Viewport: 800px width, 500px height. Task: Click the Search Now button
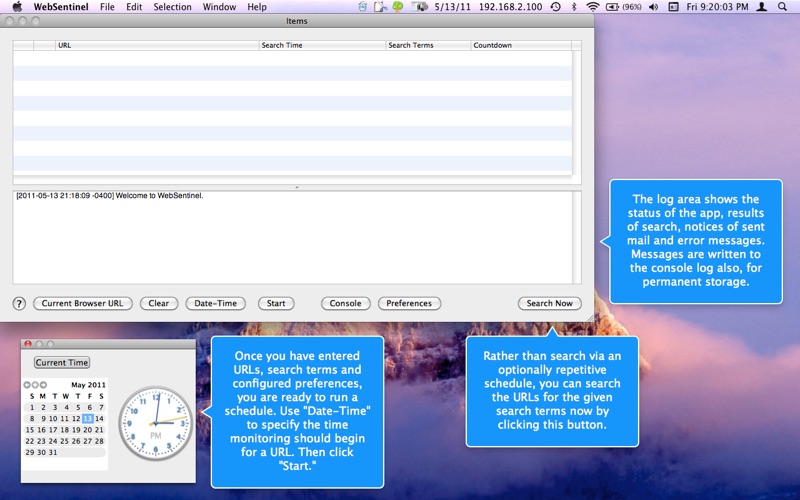click(x=549, y=303)
